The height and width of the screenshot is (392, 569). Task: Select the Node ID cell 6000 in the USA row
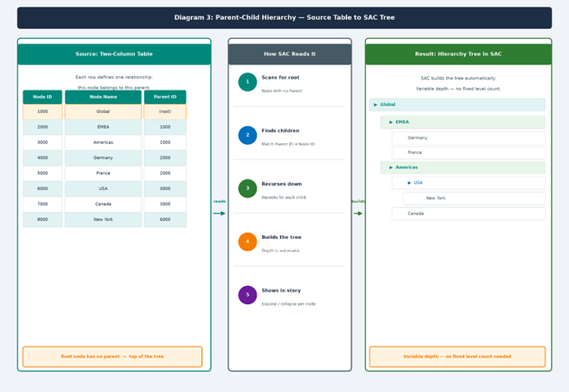tap(43, 189)
